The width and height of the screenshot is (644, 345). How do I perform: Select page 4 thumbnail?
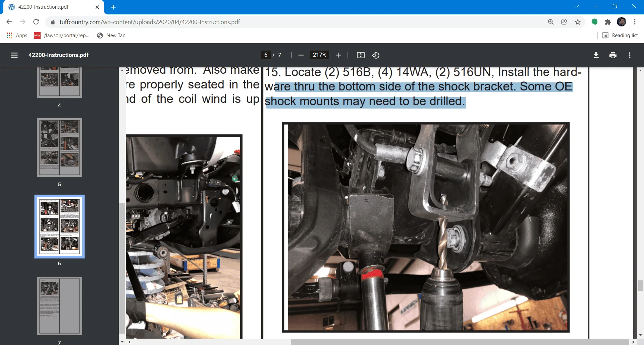pyautogui.click(x=59, y=82)
